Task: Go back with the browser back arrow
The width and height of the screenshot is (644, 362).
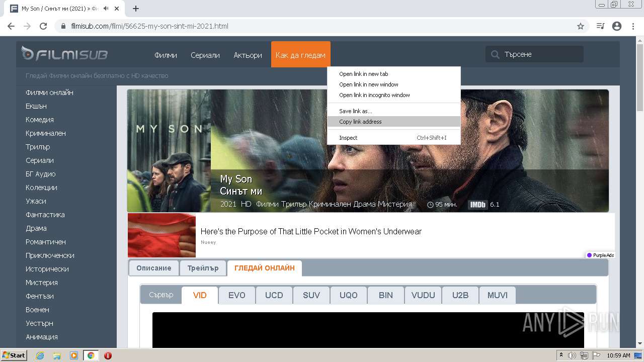Action: [11, 26]
